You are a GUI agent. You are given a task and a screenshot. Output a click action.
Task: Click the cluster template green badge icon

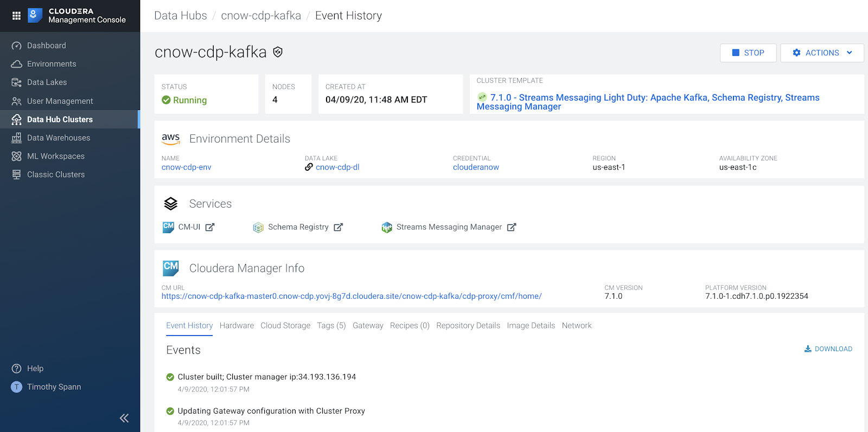pyautogui.click(x=482, y=97)
